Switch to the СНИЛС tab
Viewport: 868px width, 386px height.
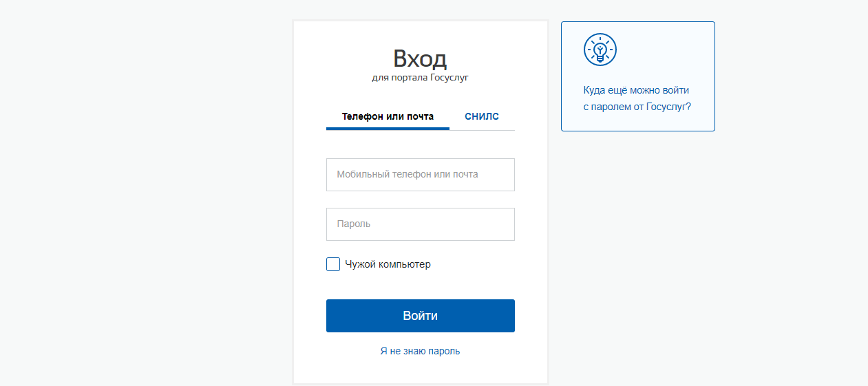[x=482, y=116]
